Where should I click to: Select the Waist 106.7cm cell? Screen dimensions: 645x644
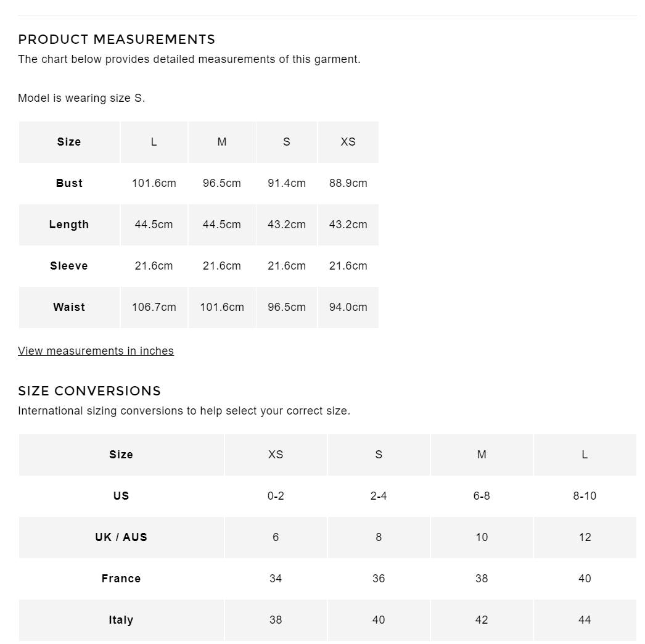click(x=154, y=307)
